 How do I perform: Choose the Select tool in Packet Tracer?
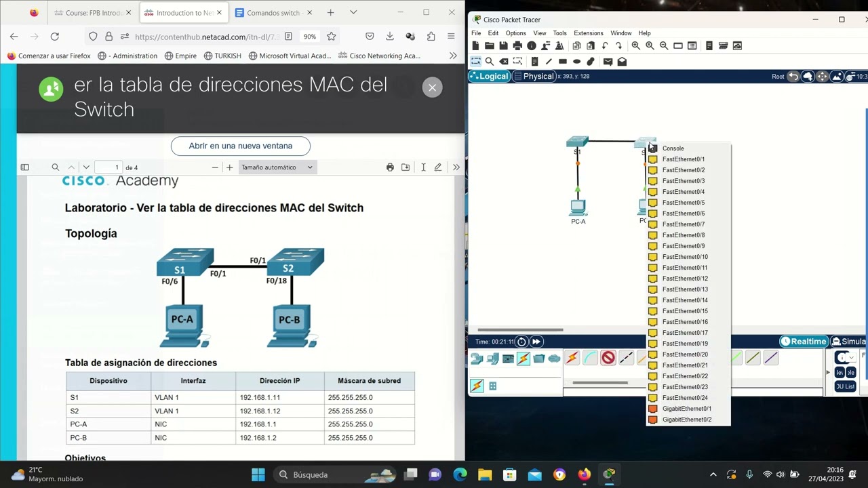click(x=476, y=62)
